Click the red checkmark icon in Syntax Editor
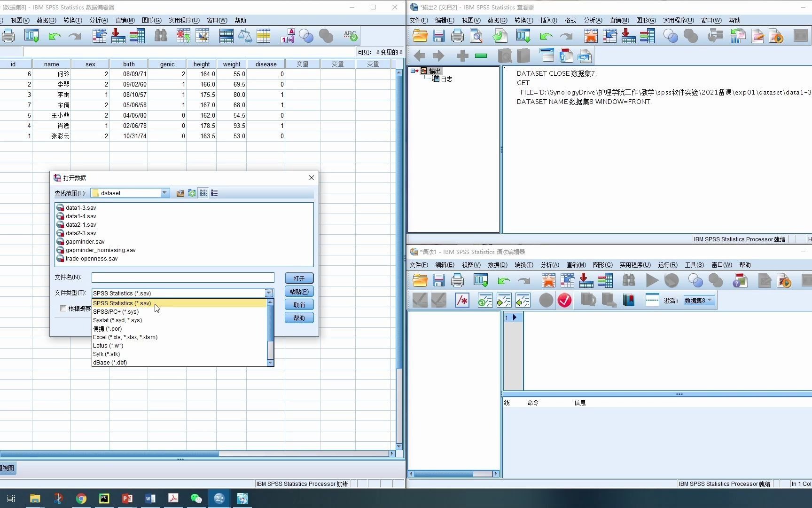Image resolution: width=812 pixels, height=508 pixels. (565, 301)
